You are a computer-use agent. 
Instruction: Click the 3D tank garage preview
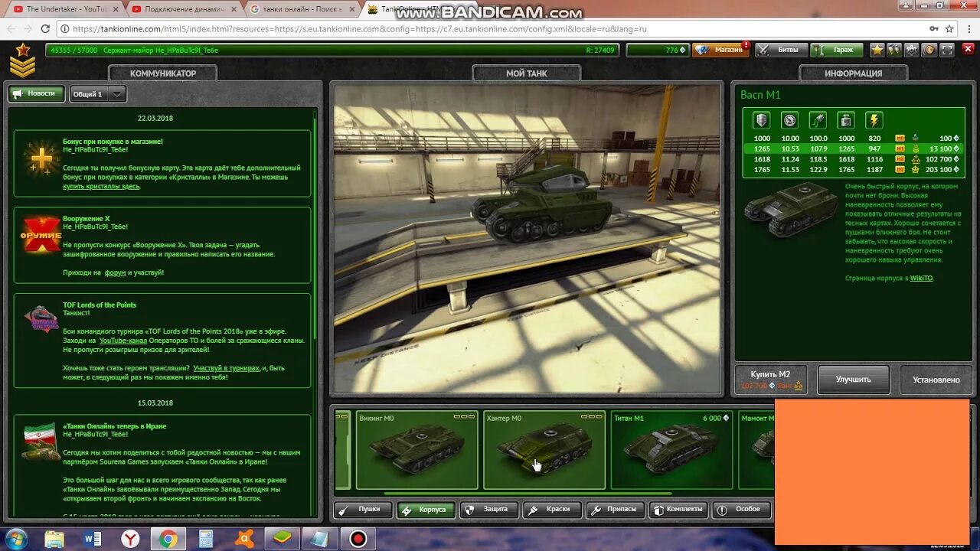coord(528,239)
